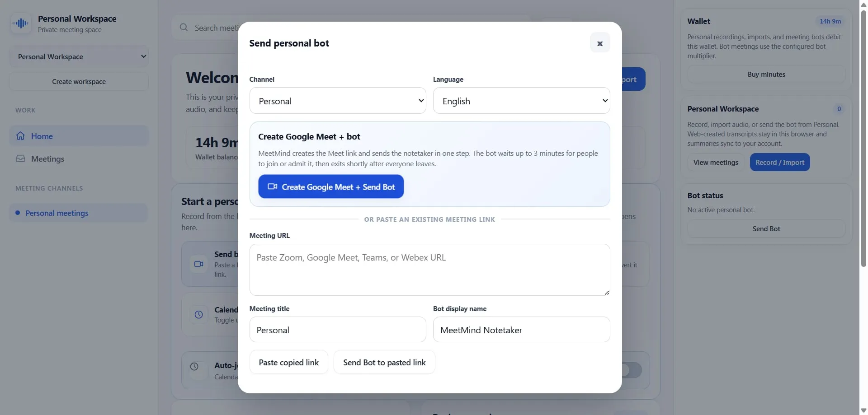Click the "Create Google Meet + bot" heading
The image size is (868, 415).
point(309,136)
